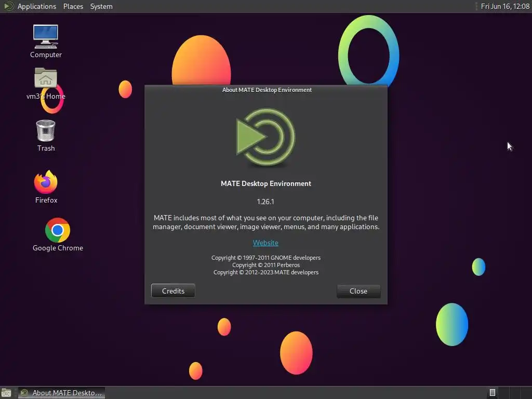Viewport: 532px width, 399px height.
Task: Click the Credits button
Action: pyautogui.click(x=173, y=291)
